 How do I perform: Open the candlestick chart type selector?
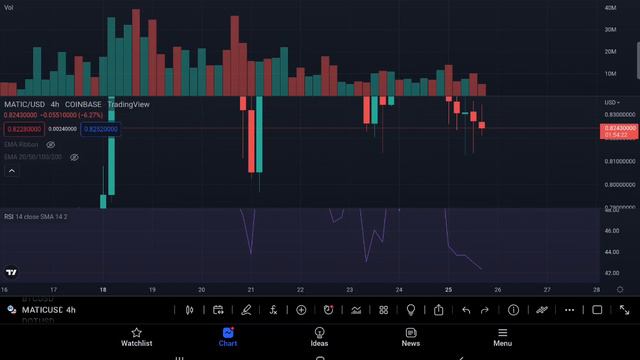[x=189, y=310]
